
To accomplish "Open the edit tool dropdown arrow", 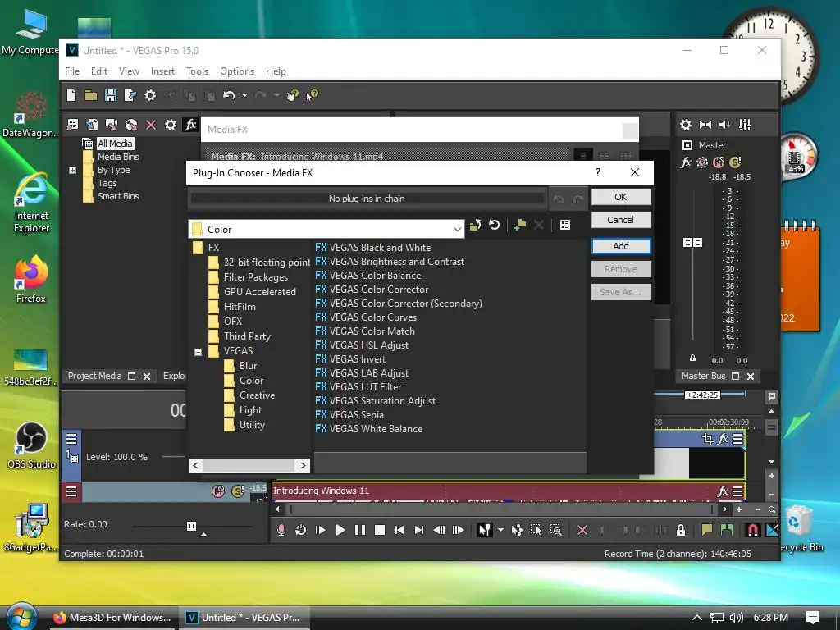I will 501,531.
